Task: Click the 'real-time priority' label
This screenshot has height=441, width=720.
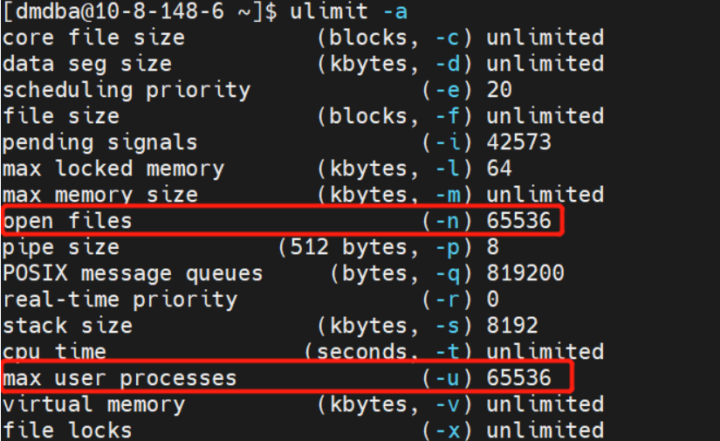Action: [x=120, y=300]
